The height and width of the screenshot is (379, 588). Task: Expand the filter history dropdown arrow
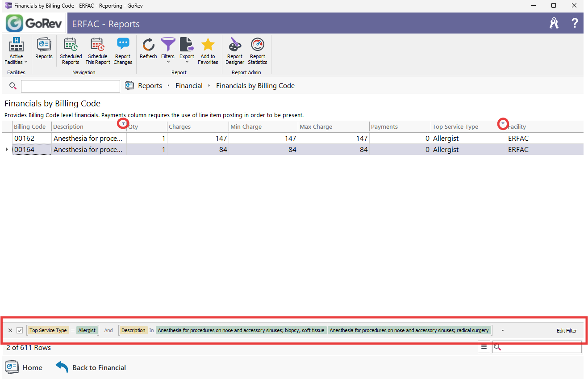point(503,331)
